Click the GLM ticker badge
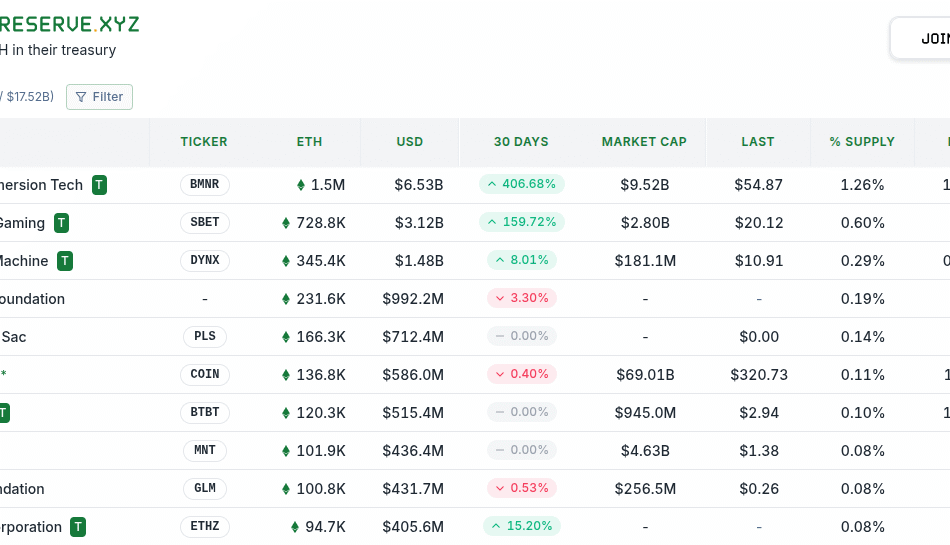This screenshot has width=950, height=545. (x=205, y=488)
